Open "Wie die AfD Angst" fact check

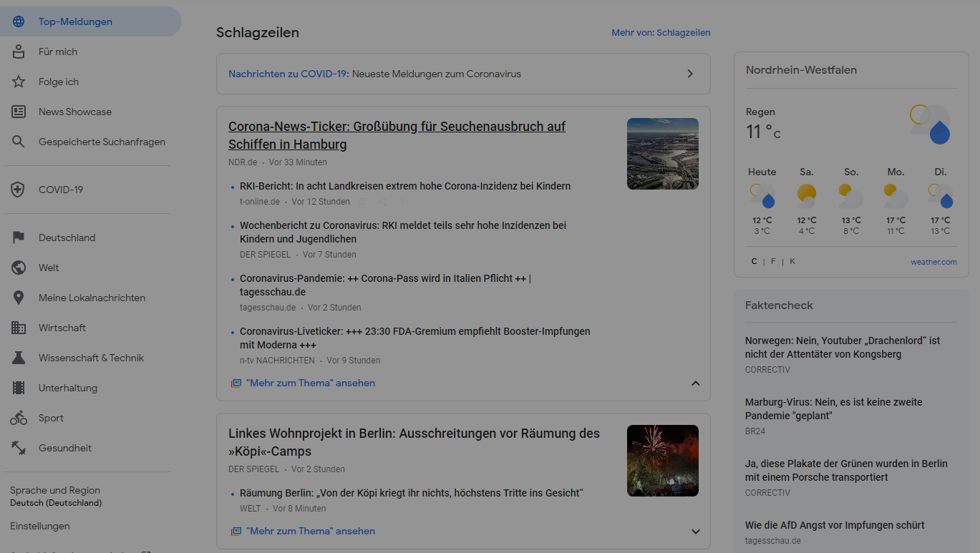tap(835, 525)
